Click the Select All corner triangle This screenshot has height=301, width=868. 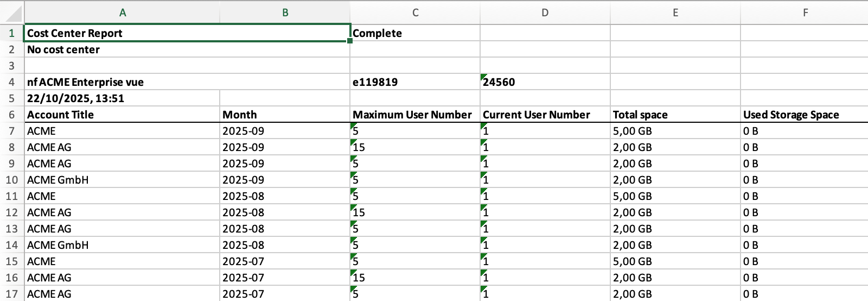[13, 13]
